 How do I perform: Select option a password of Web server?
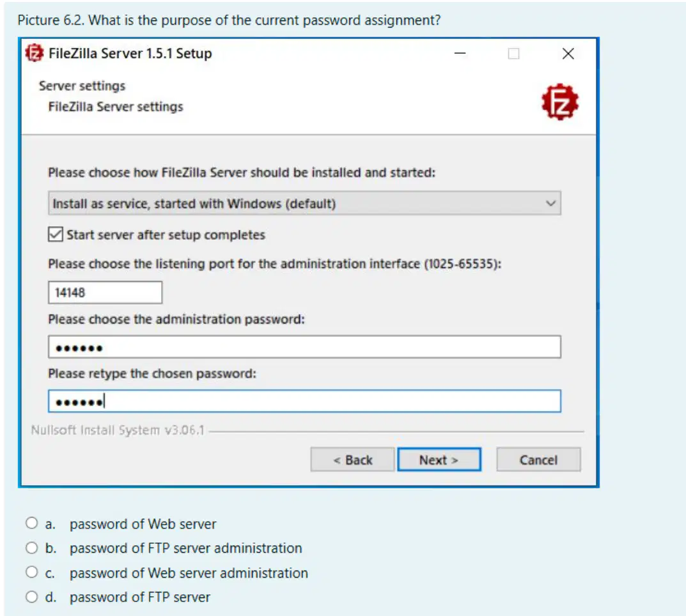pyautogui.click(x=31, y=523)
